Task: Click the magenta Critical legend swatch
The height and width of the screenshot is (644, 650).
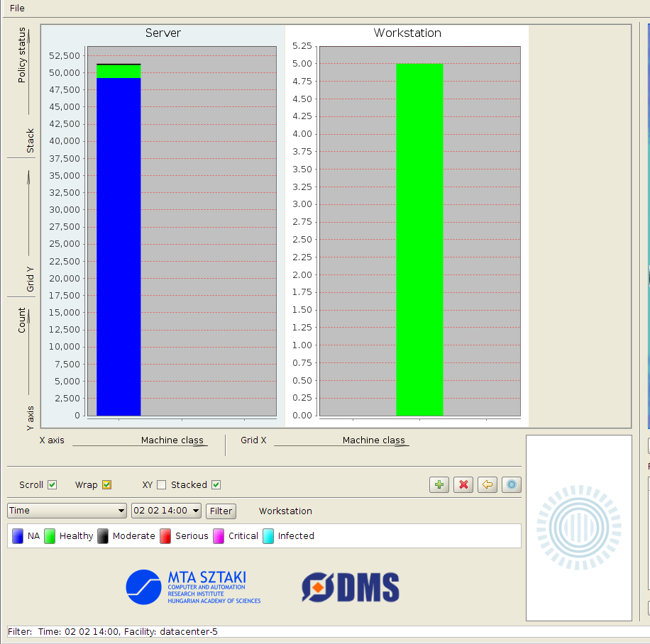Action: pos(219,535)
